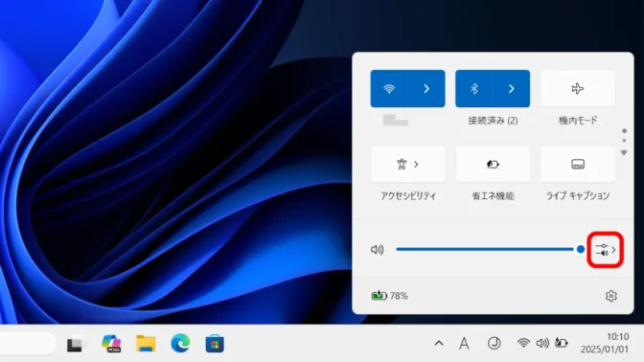Click the volume tray icon in the taskbar

tap(542, 343)
